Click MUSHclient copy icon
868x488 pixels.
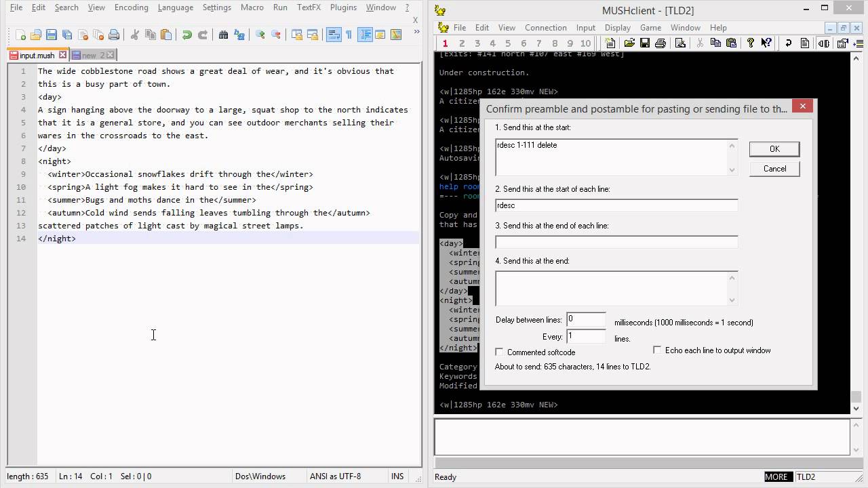pos(715,43)
